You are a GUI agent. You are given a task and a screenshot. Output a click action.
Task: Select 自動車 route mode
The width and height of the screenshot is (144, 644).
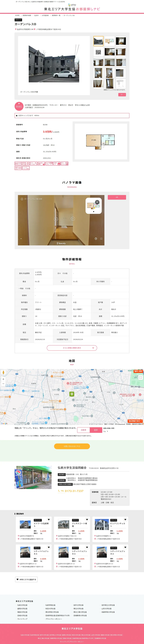tap(84, 430)
